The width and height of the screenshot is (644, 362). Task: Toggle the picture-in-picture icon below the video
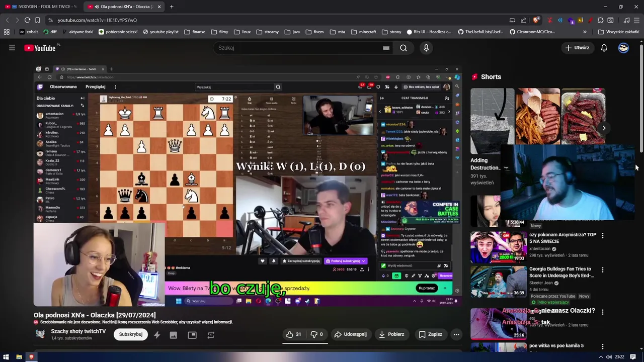192,335
